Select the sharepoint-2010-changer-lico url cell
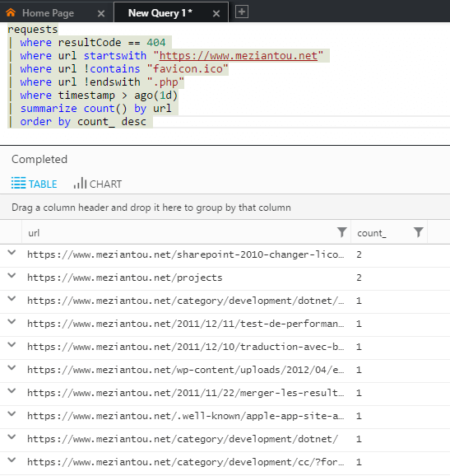This screenshot has width=450, height=476. (x=186, y=254)
